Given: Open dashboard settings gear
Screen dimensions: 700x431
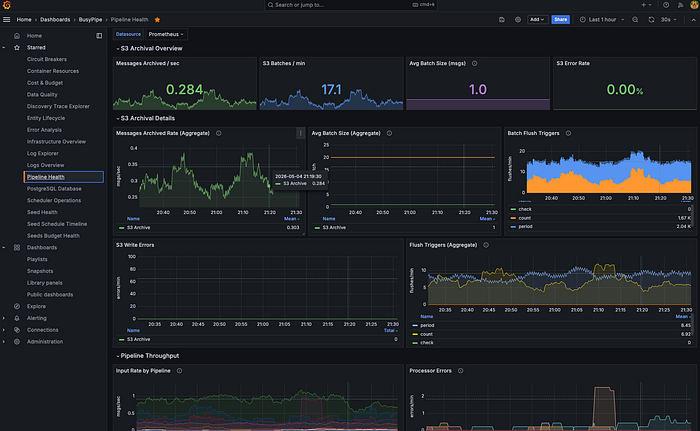Looking at the screenshot, I should (x=518, y=20).
